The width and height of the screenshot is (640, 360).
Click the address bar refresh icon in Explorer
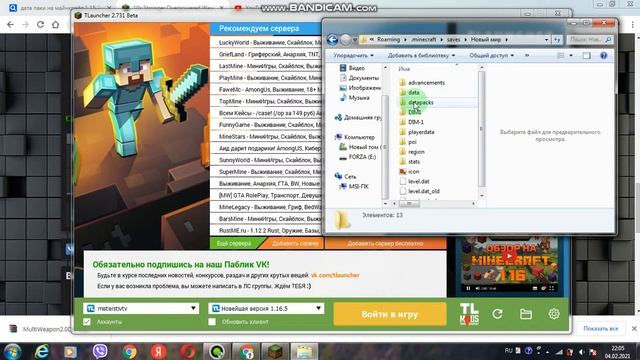557,40
